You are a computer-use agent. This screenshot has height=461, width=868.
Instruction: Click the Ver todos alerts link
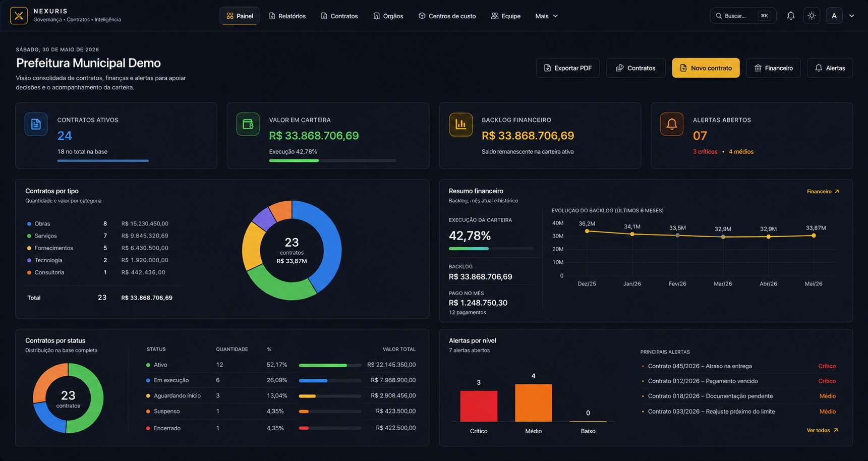coord(823,430)
